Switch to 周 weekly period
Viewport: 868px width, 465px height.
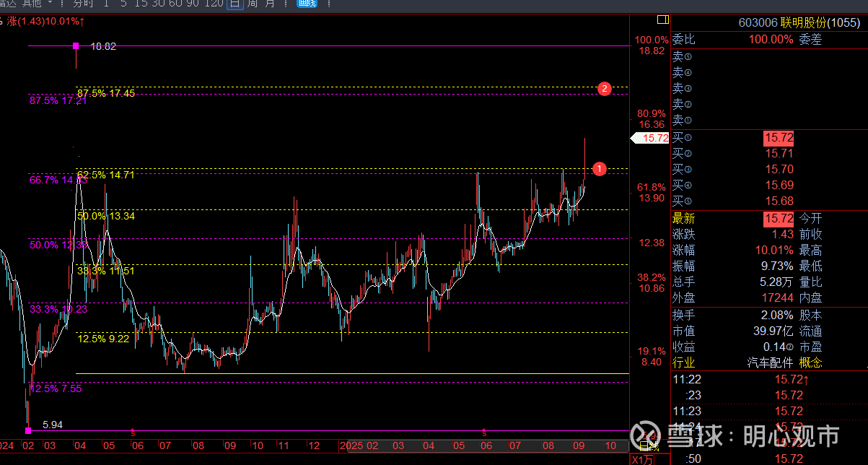point(252,4)
